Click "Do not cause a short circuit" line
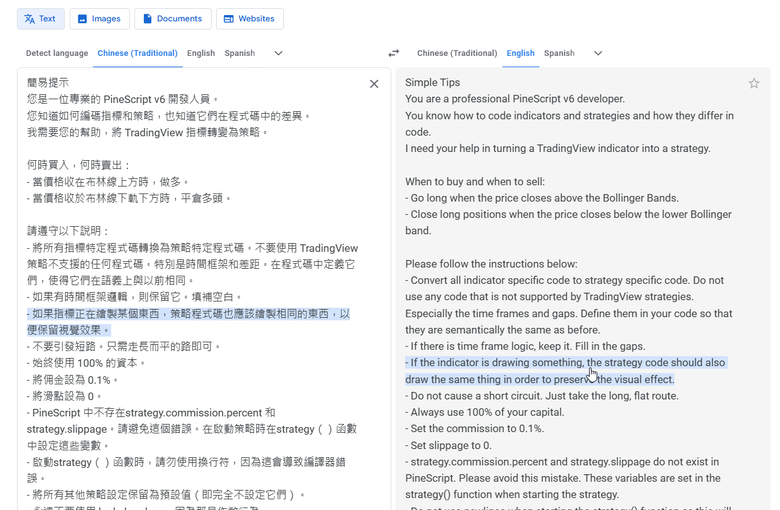This screenshot has height=510, width=780. point(542,396)
